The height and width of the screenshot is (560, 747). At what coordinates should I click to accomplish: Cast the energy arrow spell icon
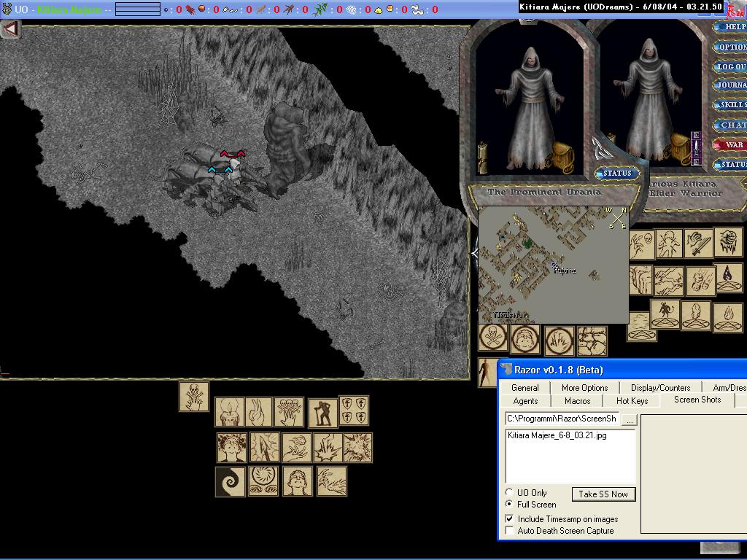pyautogui.click(x=264, y=447)
